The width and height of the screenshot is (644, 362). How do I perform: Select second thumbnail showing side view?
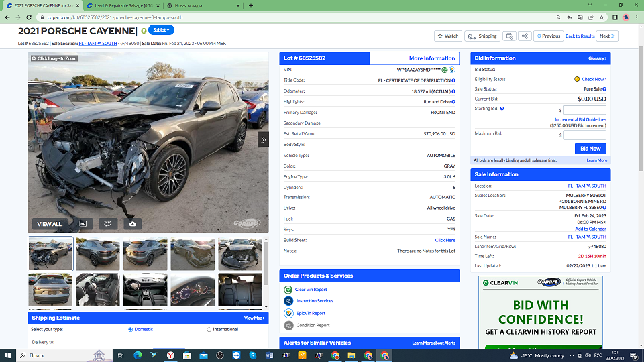[x=98, y=253]
